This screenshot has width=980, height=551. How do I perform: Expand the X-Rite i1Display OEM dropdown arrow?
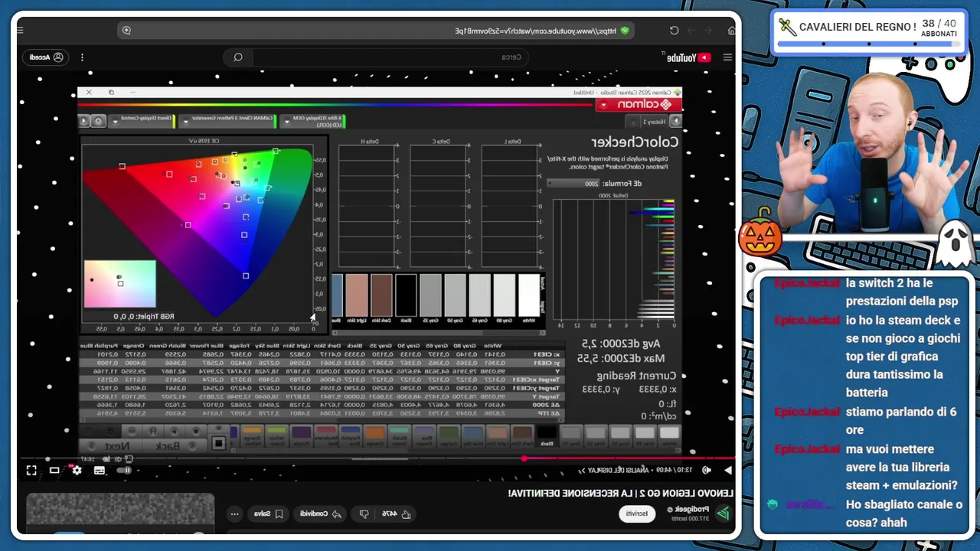coord(286,121)
